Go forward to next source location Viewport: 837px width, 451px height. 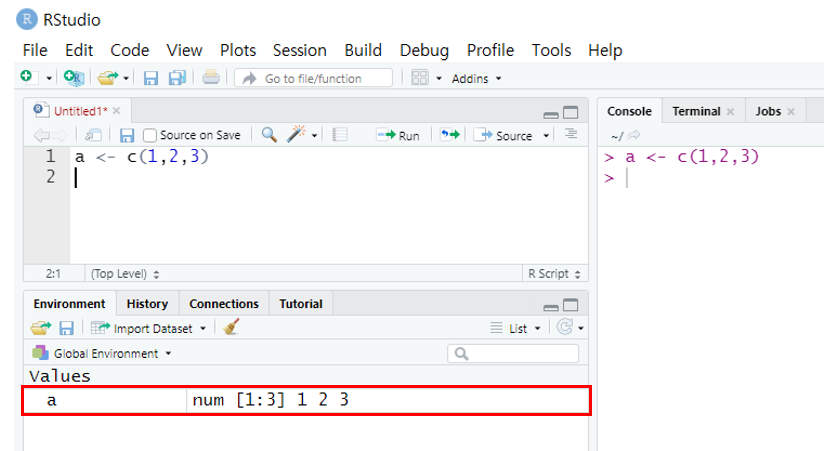tap(60, 136)
